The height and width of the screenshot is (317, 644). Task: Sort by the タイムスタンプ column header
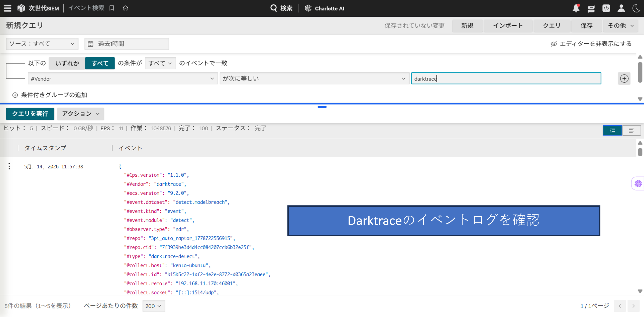tap(45, 148)
